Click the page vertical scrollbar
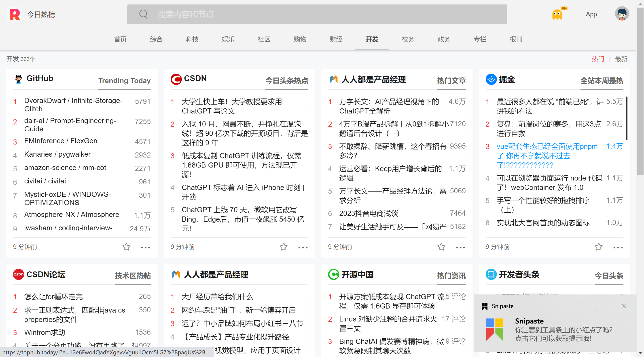Viewport: 644px width, 357px height. click(x=640, y=91)
